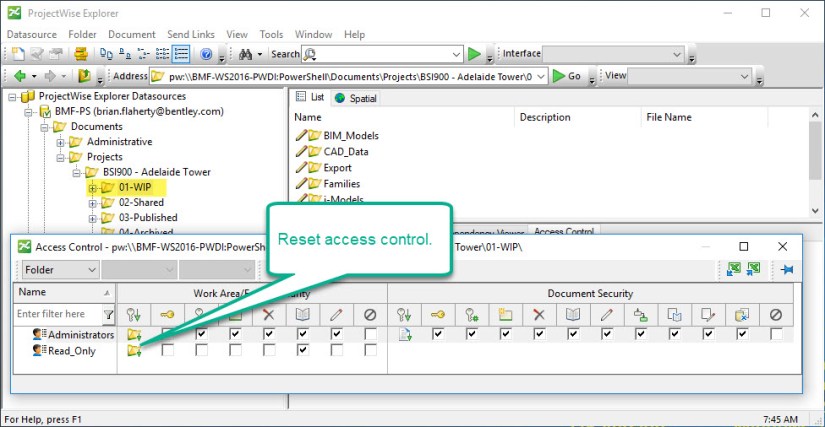Click the binoculars search icon

tap(246, 54)
